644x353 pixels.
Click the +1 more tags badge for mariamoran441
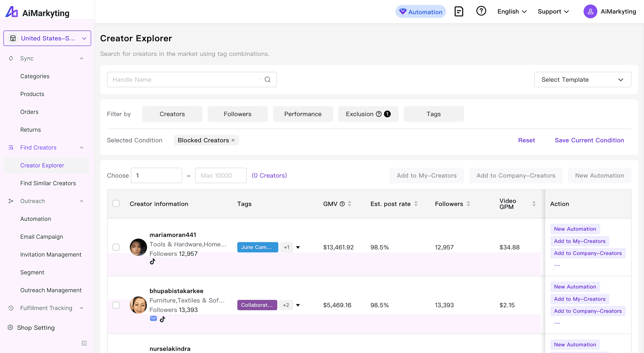pos(287,247)
